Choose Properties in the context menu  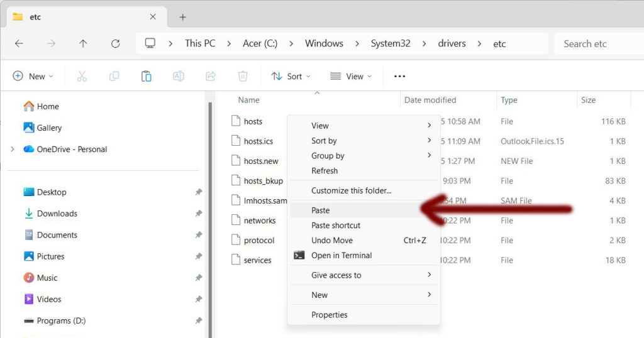tap(329, 315)
